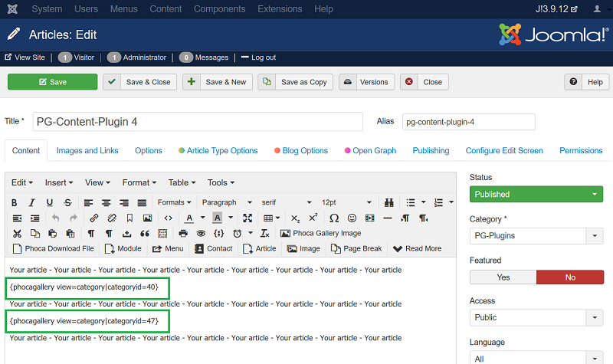Expand the Category dropdown PG-Plugins
Viewport: 613px width, 364px height.
(536, 236)
